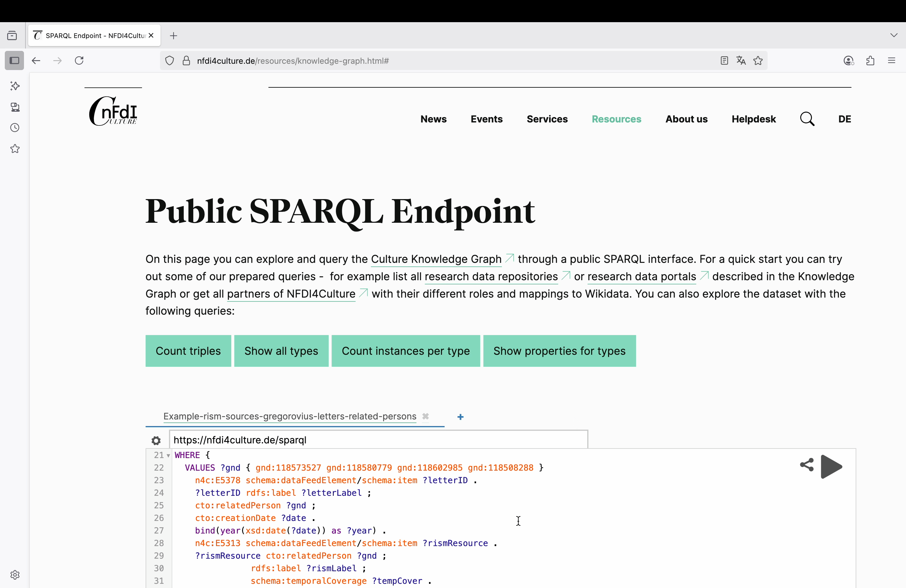Close the Example-rism-sources query tab
Viewport: 906px width, 588px height.
[425, 416]
